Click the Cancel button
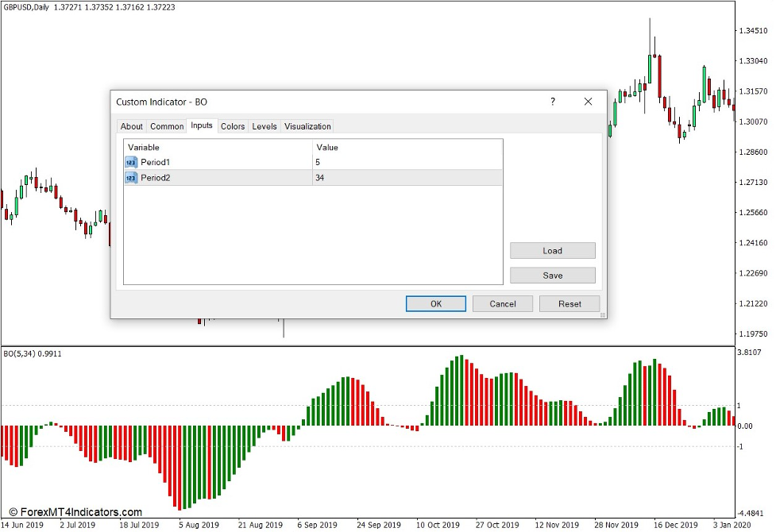Screen dimensions: 776x532 pyautogui.click(x=502, y=303)
